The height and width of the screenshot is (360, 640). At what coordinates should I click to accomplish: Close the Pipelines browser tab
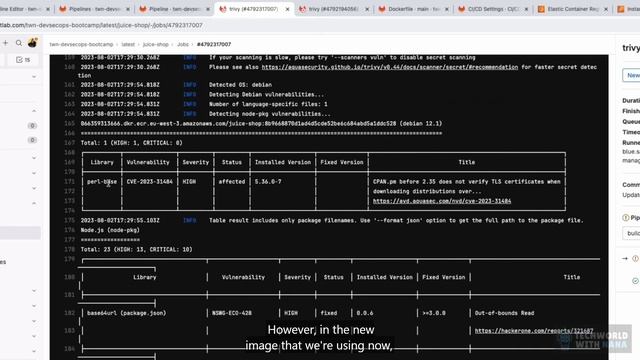point(128,9)
